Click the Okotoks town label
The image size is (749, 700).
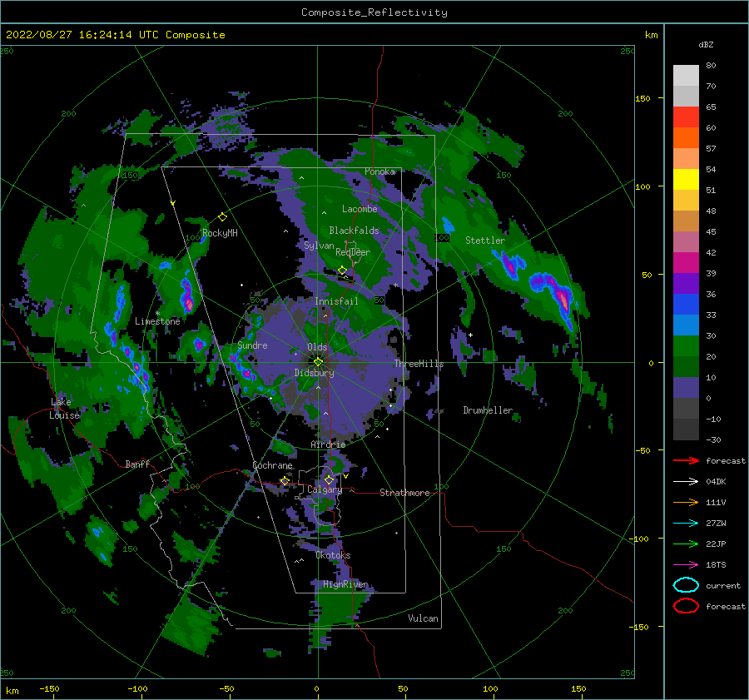[x=334, y=555]
